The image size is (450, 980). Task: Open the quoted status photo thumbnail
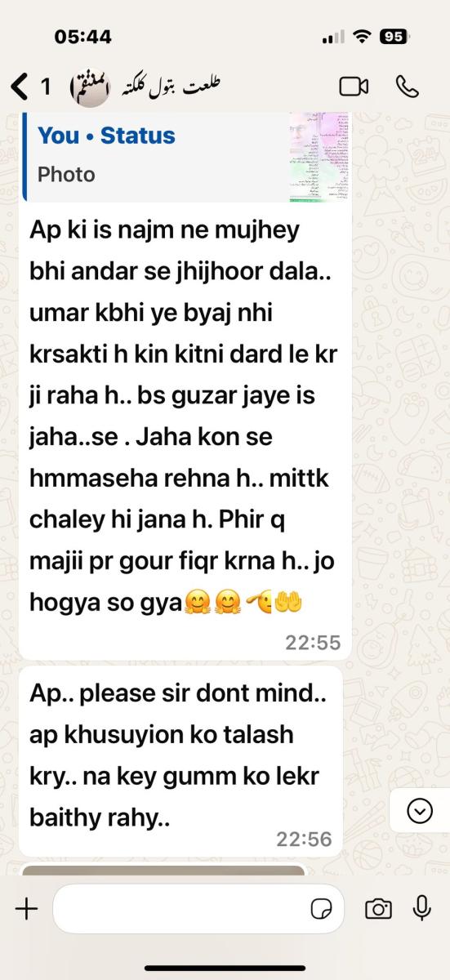pyautogui.click(x=319, y=157)
